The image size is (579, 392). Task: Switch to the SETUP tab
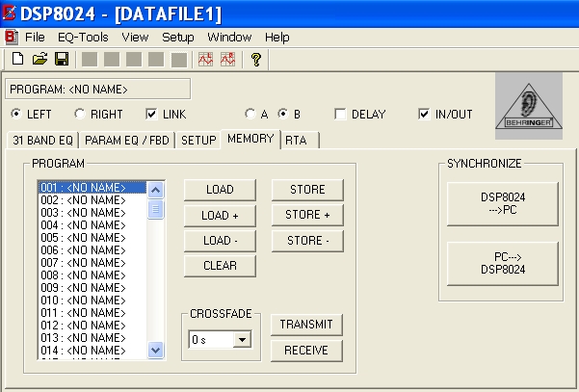[198, 141]
